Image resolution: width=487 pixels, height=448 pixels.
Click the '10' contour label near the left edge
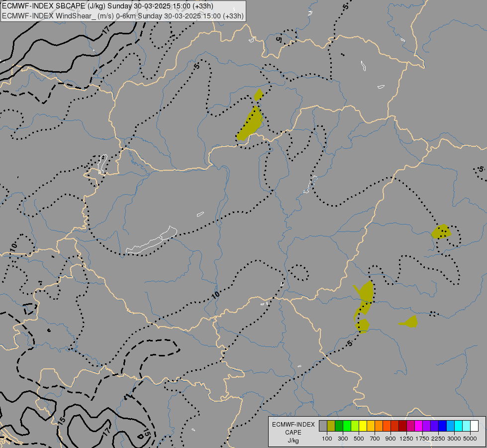pyautogui.click(x=13, y=247)
